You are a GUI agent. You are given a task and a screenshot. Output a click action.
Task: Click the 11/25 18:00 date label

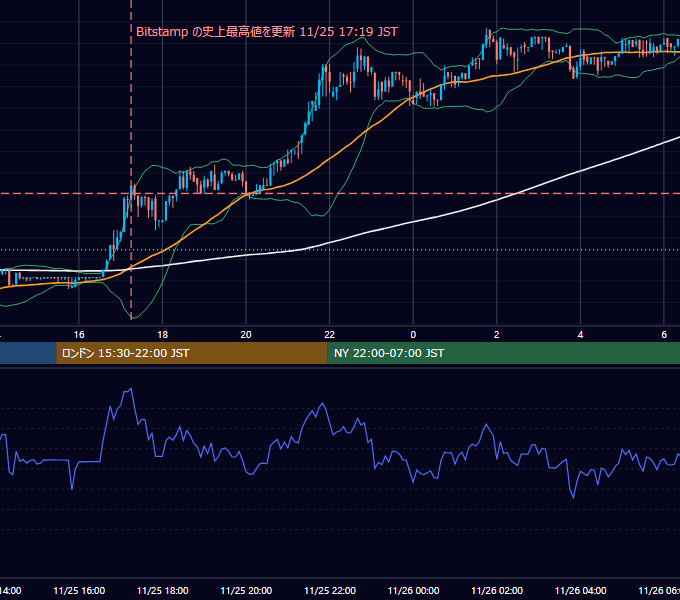pyautogui.click(x=163, y=590)
